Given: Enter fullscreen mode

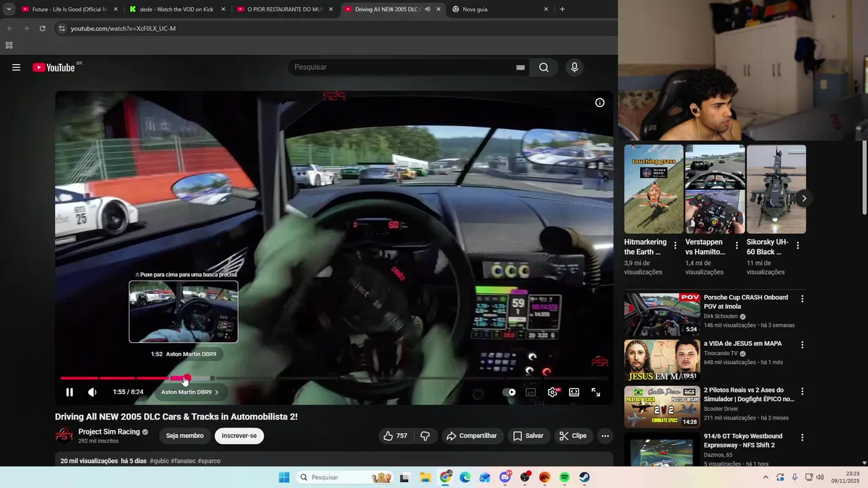Looking at the screenshot, I should click(595, 392).
